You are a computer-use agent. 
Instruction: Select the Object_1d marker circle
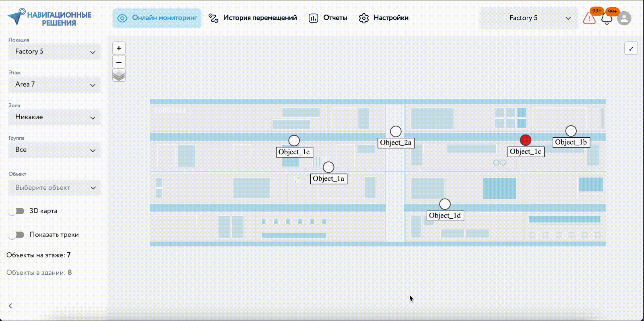click(x=445, y=204)
